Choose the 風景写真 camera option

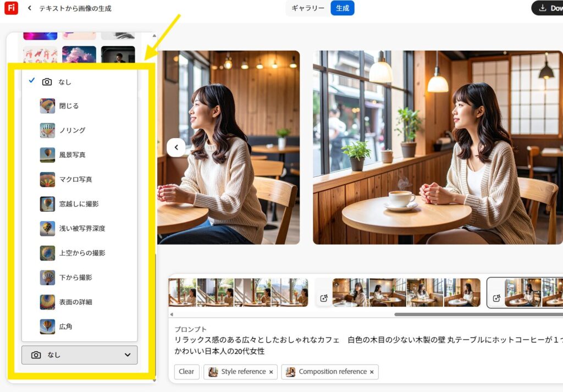pyautogui.click(x=79, y=154)
